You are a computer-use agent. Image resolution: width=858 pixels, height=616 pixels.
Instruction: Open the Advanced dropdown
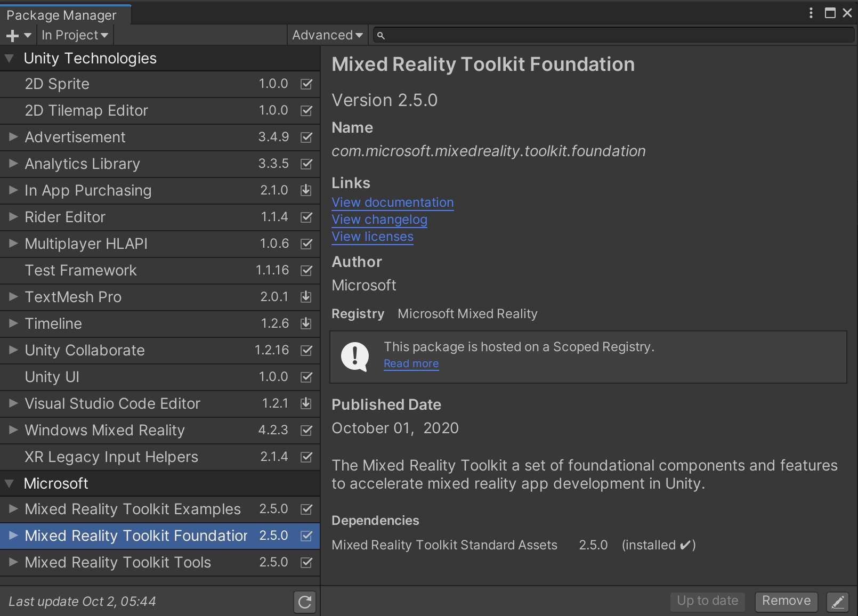pos(327,35)
